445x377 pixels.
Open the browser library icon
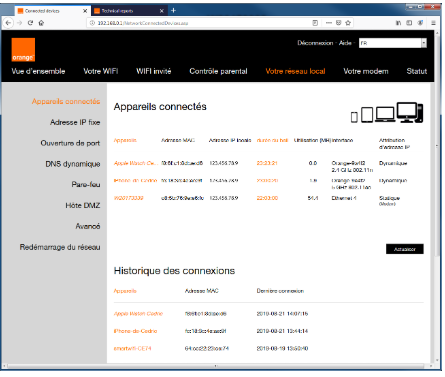[398, 23]
